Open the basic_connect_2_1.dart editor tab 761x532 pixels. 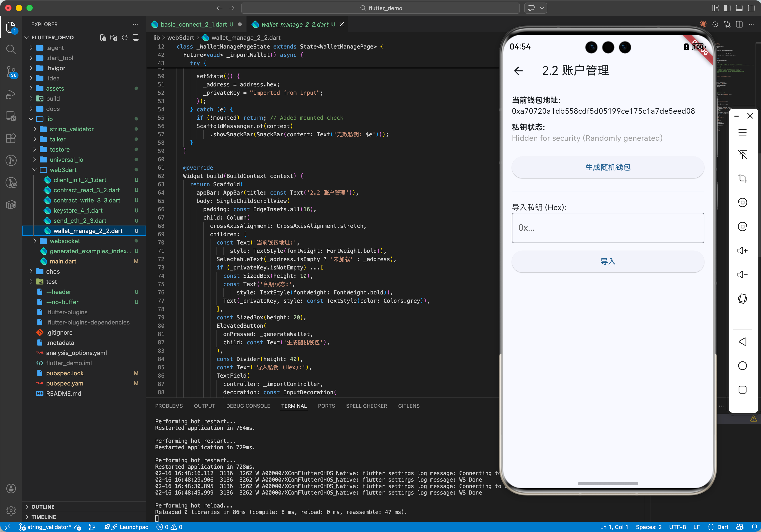[x=193, y=24]
